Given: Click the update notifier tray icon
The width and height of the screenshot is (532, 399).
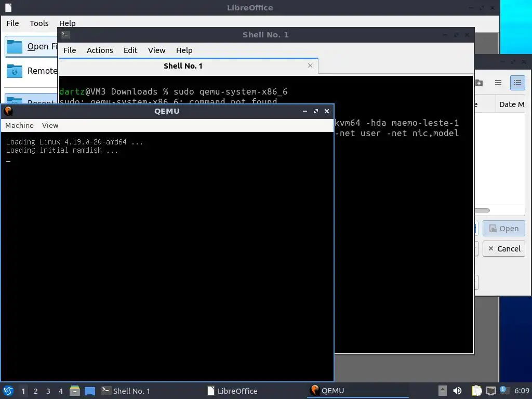Looking at the screenshot, I should pos(504,390).
